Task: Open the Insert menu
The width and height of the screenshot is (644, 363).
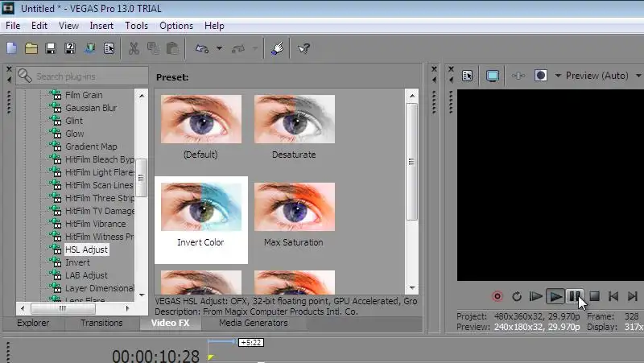Action: (101, 26)
